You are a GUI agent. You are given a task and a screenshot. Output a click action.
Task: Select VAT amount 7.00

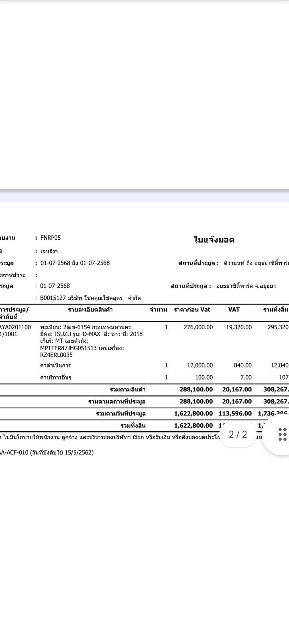[246, 377]
